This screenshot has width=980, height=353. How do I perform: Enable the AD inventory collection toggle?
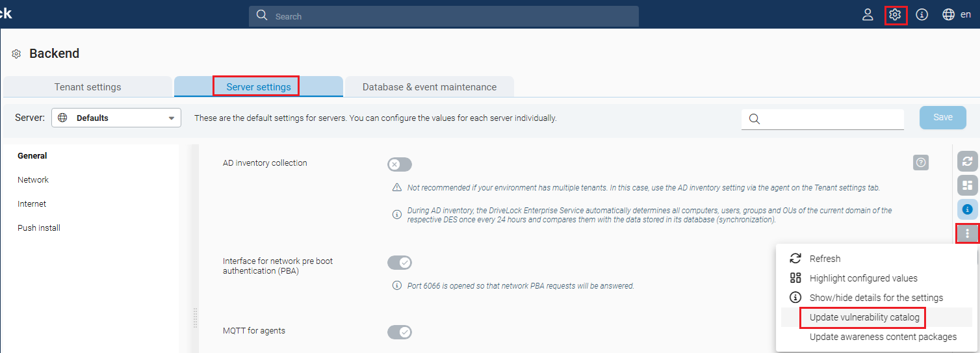[400, 164]
